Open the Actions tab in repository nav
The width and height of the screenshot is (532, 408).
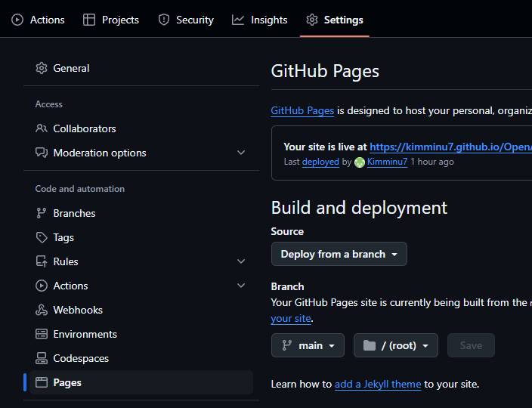click(38, 20)
